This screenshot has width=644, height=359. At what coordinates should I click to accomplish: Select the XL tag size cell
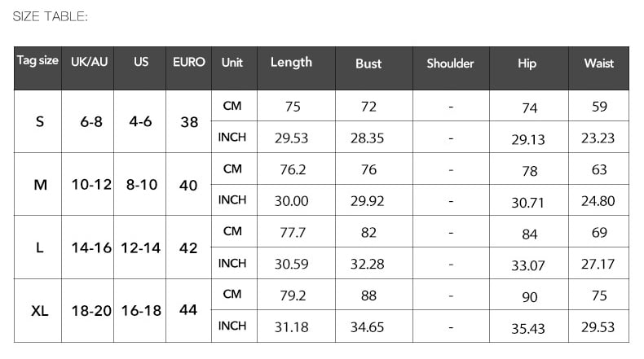40,311
